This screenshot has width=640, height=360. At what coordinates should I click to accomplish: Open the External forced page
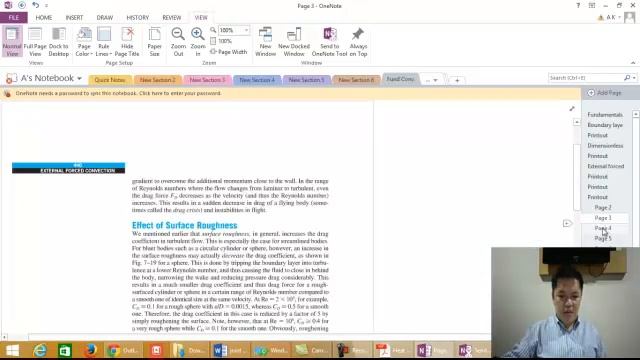coord(605,166)
